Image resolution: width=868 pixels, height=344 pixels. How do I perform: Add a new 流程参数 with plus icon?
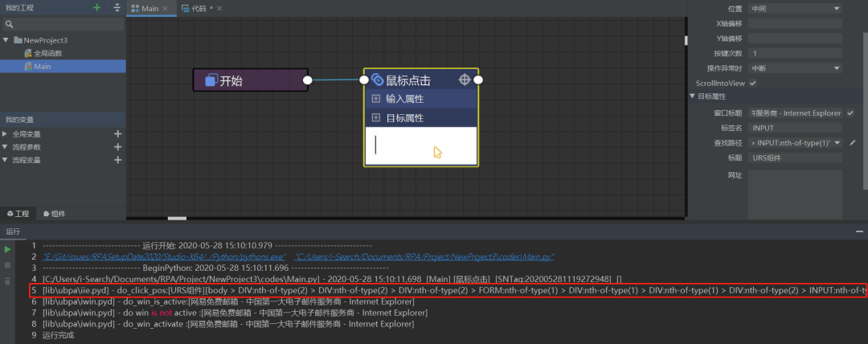118,147
